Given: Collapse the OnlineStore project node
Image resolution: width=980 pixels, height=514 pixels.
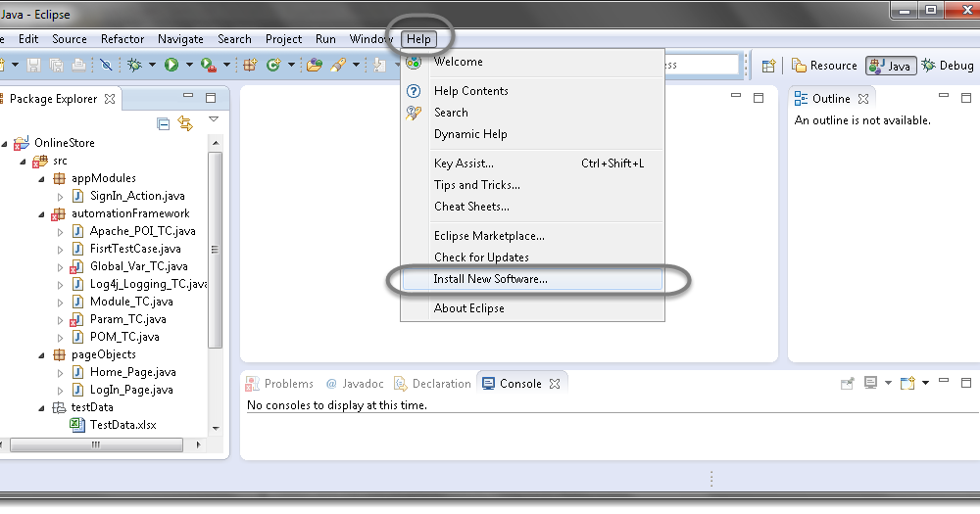Looking at the screenshot, I should [5, 144].
